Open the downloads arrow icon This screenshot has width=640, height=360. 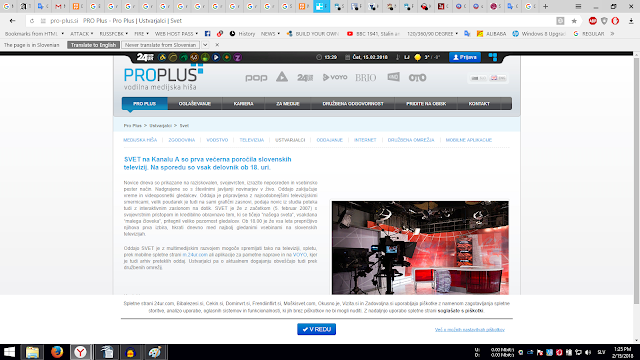pyautogui.click(x=631, y=21)
